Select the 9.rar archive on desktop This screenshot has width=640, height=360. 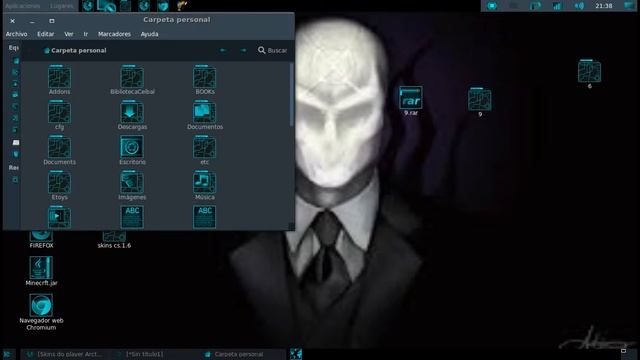point(411,100)
